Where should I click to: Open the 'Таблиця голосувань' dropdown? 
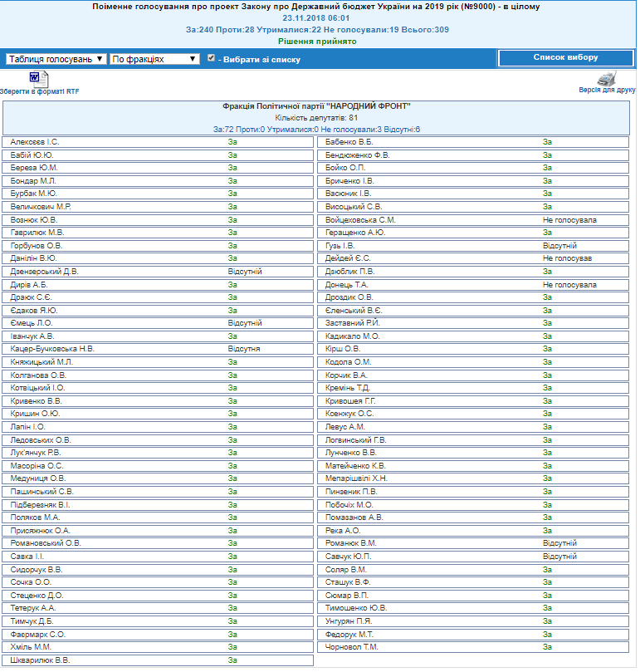pyautogui.click(x=56, y=60)
